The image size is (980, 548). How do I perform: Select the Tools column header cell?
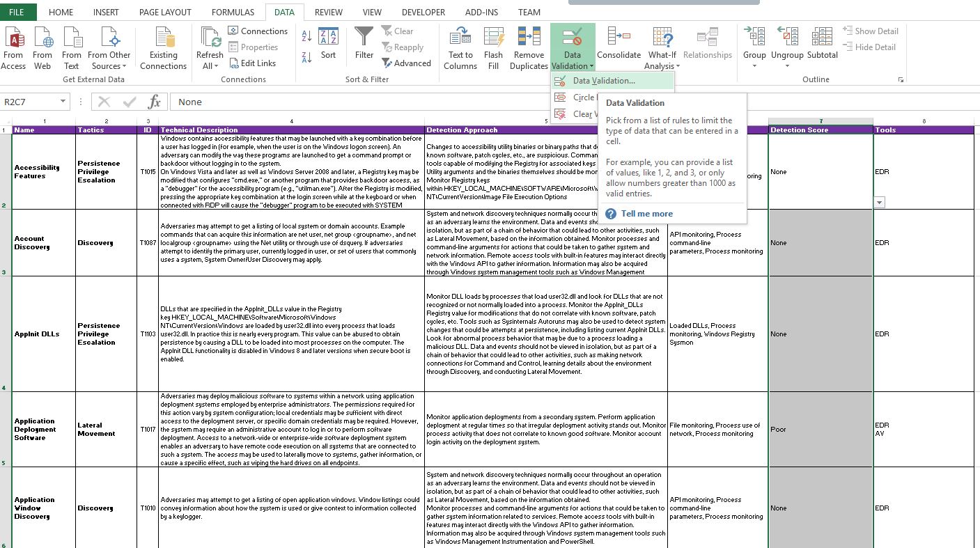point(924,130)
